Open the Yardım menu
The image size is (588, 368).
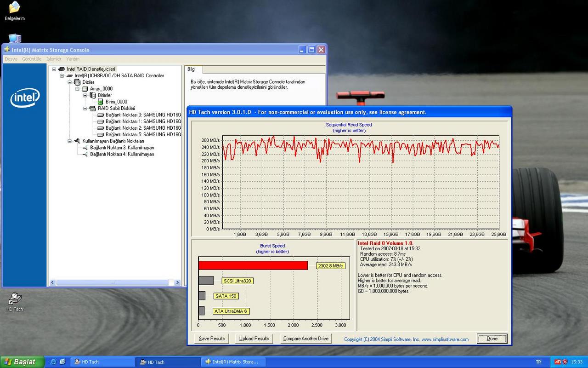73,59
